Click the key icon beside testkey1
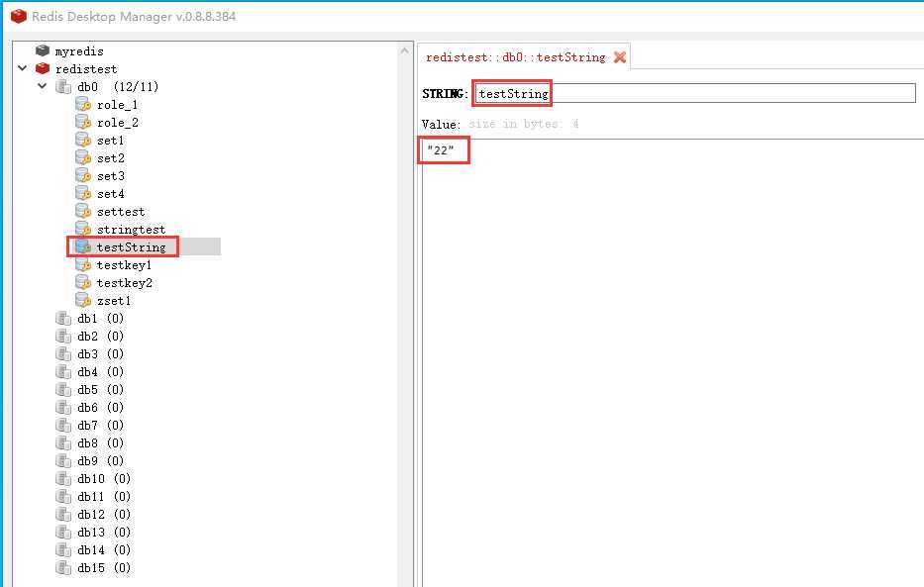This screenshot has height=587, width=924. click(x=83, y=265)
